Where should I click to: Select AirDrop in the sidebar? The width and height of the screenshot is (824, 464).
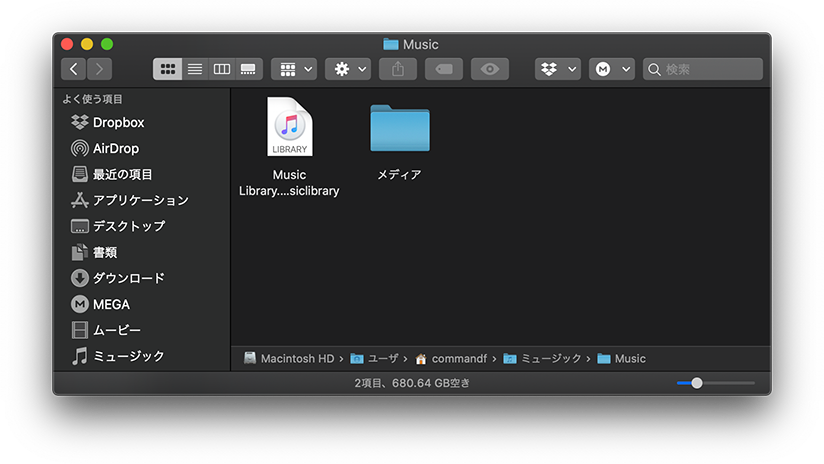(115, 148)
